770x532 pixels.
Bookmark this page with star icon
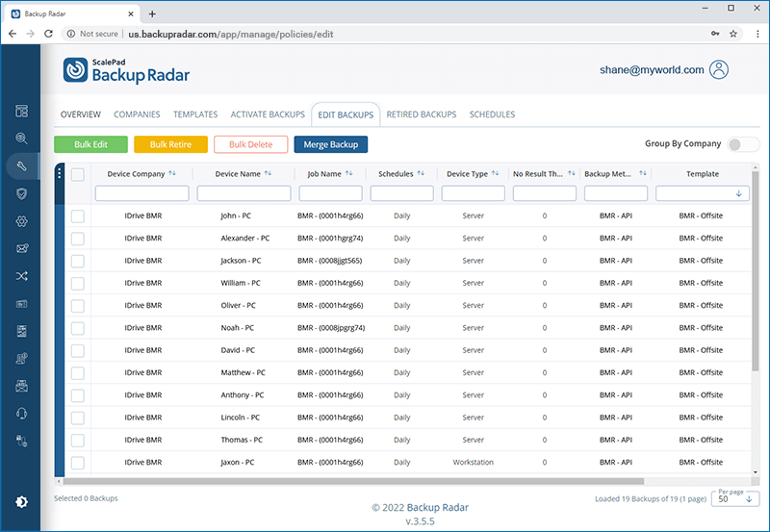(x=733, y=34)
